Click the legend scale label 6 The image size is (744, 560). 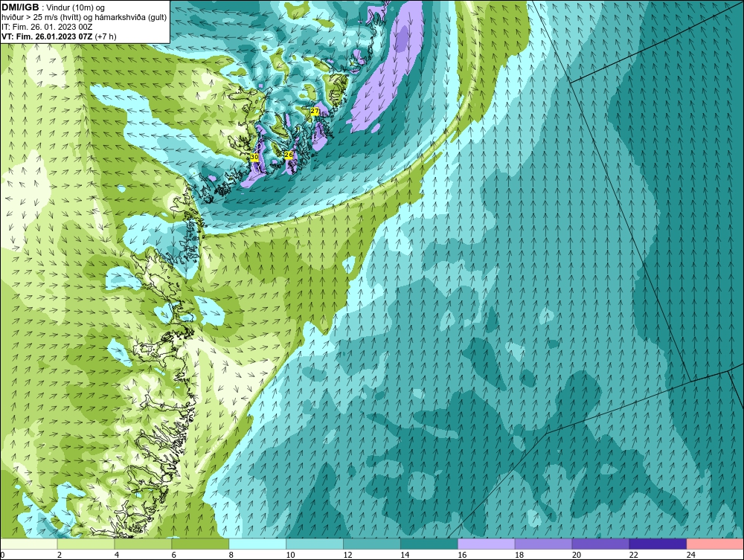pos(173,555)
